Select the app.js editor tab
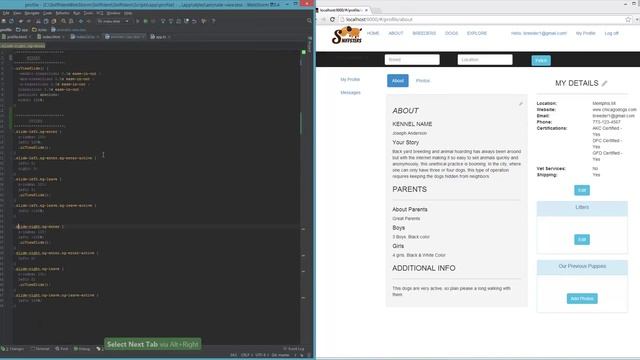The width and height of the screenshot is (640, 360). pyautogui.click(x=160, y=37)
